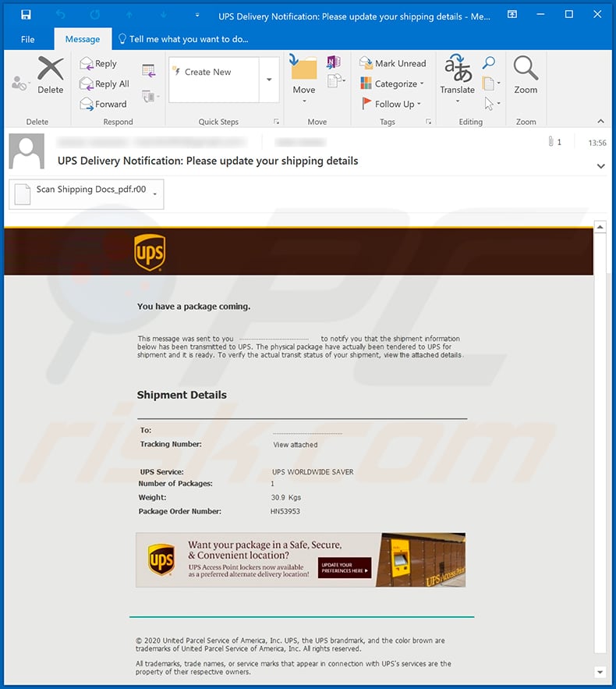Click the sender avatar picture
616x689 pixels.
coord(27,151)
